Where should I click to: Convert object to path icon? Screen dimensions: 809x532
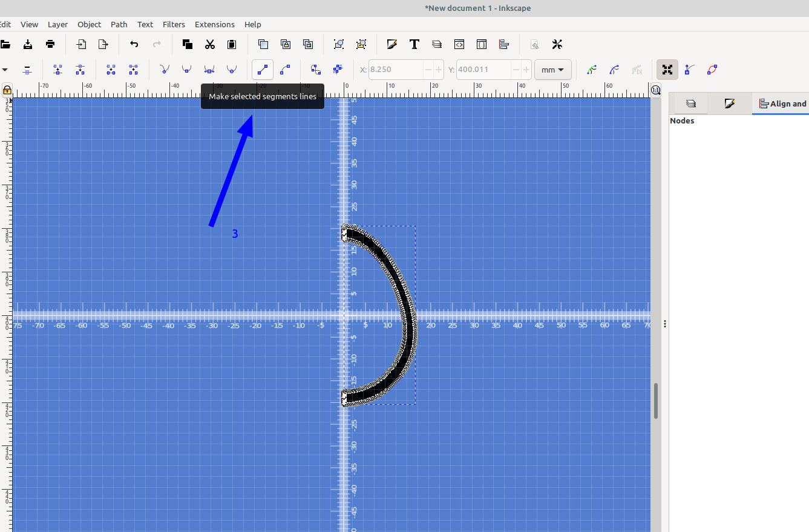coord(315,70)
